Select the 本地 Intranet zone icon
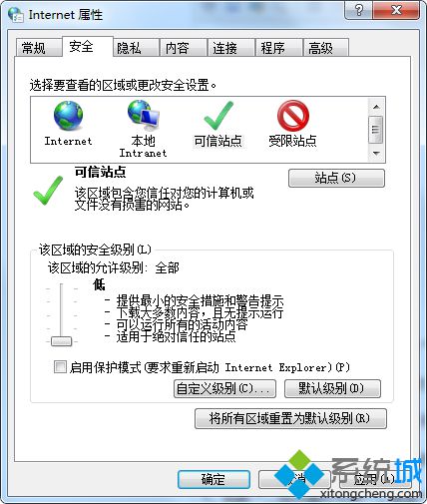 click(x=144, y=116)
